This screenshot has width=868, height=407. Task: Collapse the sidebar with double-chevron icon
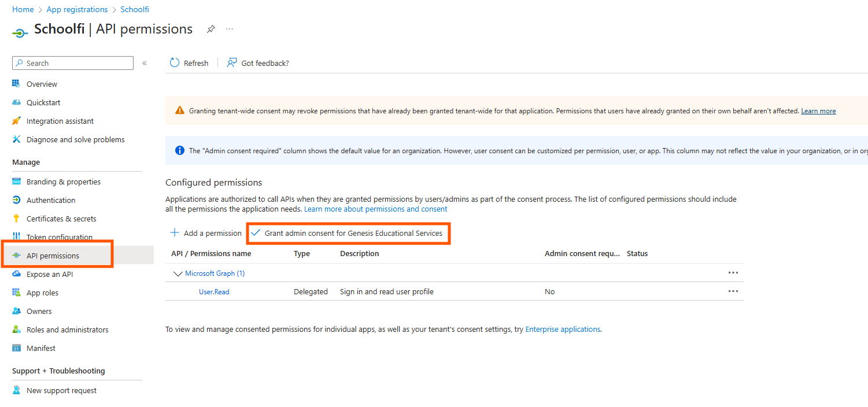145,63
